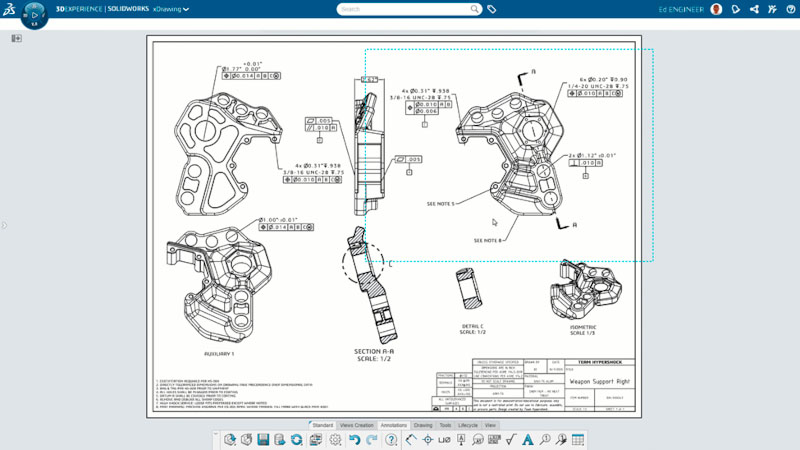The width and height of the screenshot is (800, 450).
Task: Click the top-right Help icon
Action: coord(789,9)
